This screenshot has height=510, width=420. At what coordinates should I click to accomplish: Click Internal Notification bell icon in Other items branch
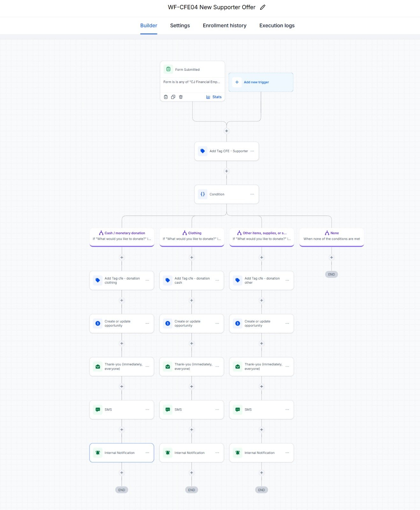238,453
